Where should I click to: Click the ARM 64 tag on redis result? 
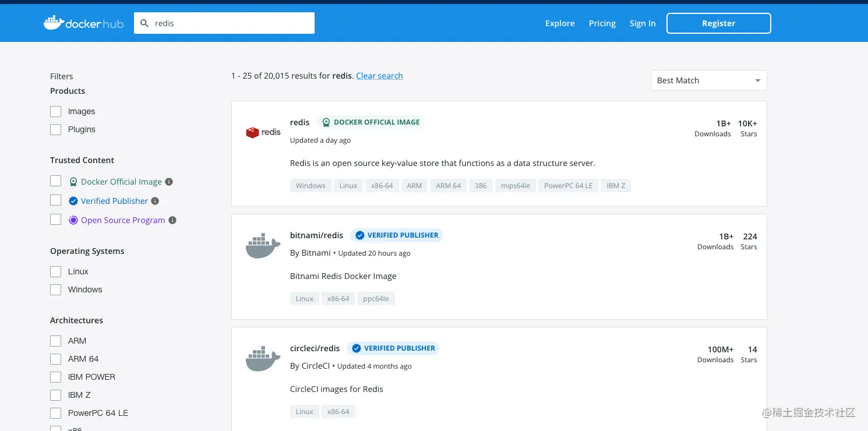pyautogui.click(x=449, y=186)
